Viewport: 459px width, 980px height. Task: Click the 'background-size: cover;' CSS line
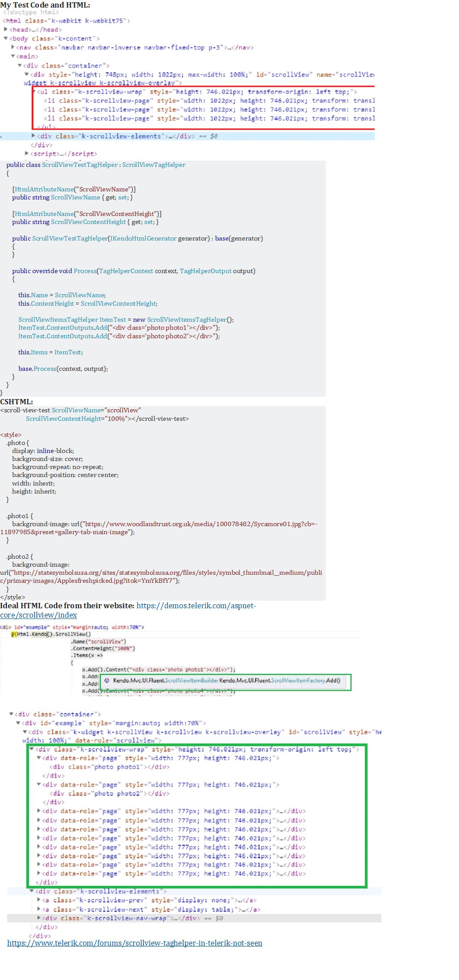point(48,459)
